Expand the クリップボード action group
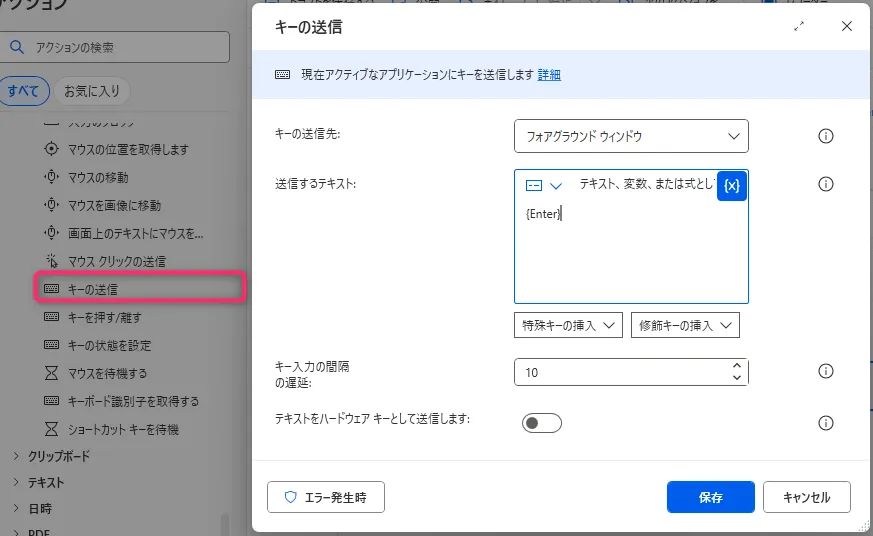 point(16,456)
